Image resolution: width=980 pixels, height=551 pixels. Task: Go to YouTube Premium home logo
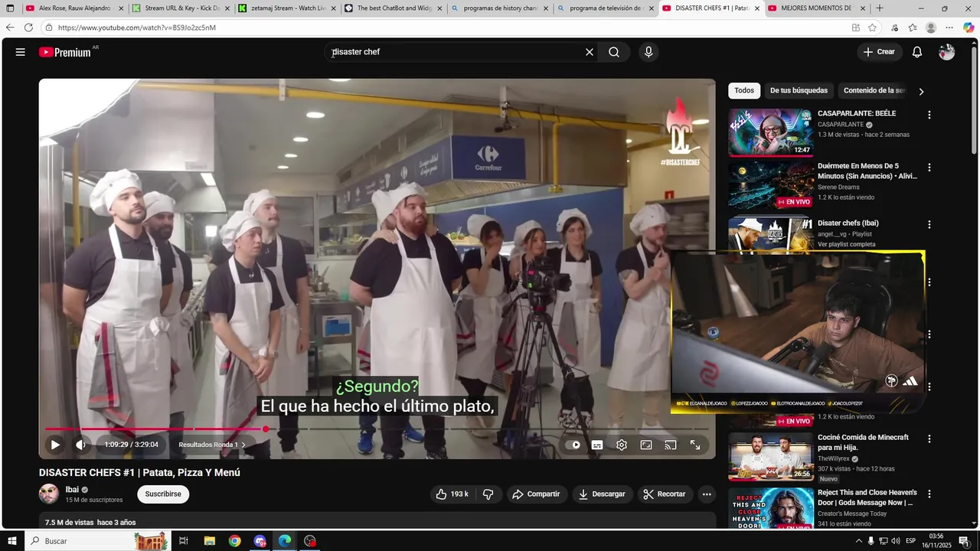coord(65,52)
